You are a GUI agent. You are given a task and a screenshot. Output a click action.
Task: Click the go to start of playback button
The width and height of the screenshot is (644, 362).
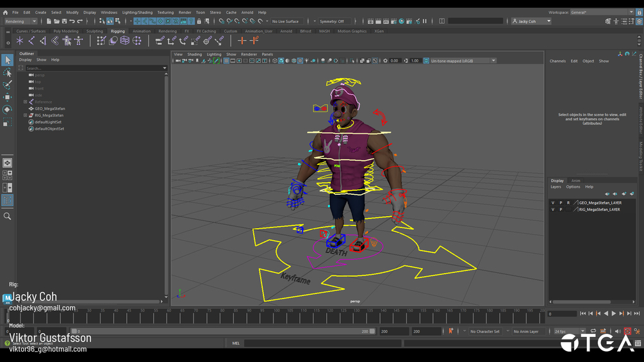point(582,313)
